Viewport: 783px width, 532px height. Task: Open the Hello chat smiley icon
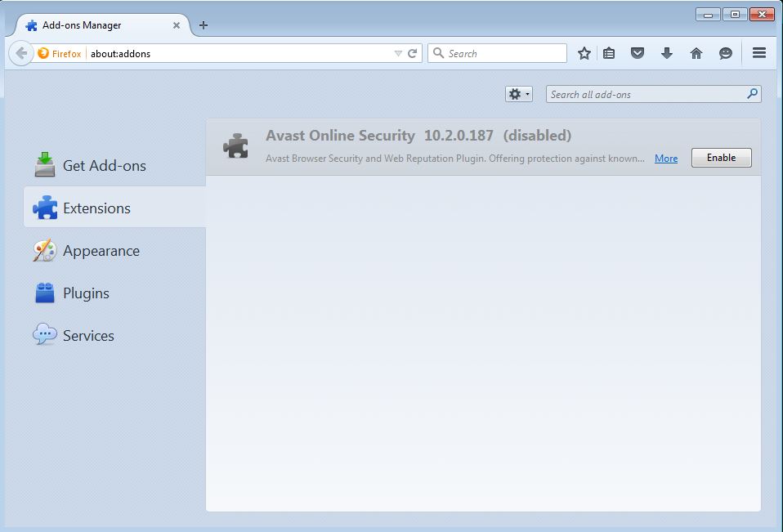coord(725,53)
